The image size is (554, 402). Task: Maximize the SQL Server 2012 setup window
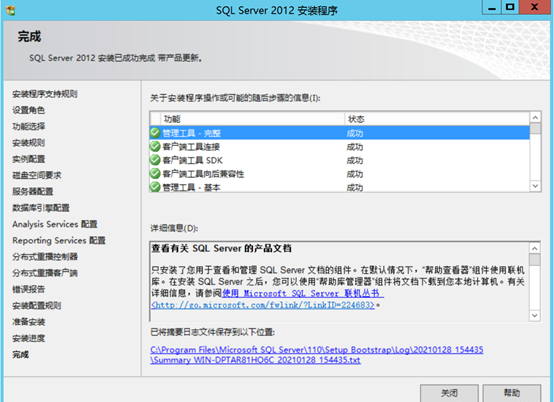coord(510,7)
